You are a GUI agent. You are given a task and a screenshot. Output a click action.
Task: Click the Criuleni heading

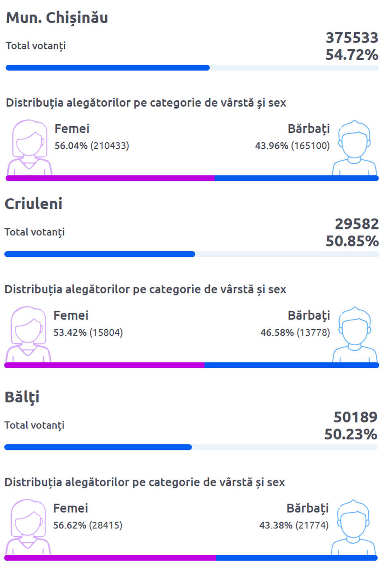[33, 204]
